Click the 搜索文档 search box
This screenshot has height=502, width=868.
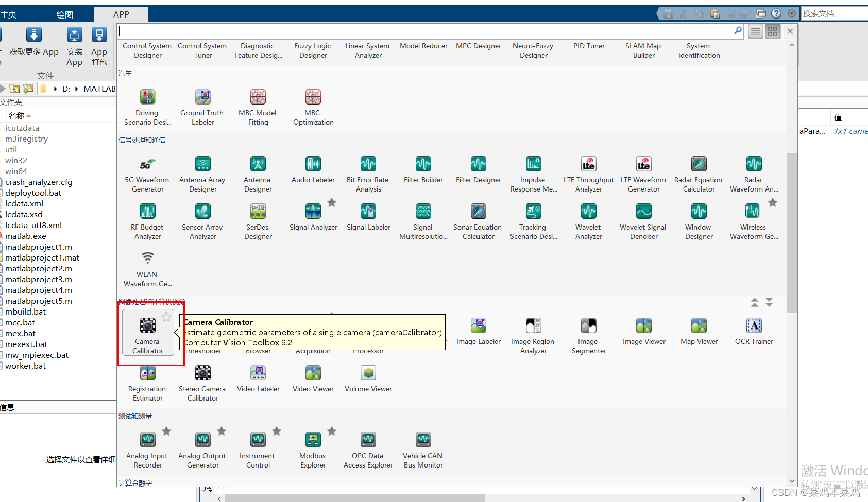coord(835,14)
